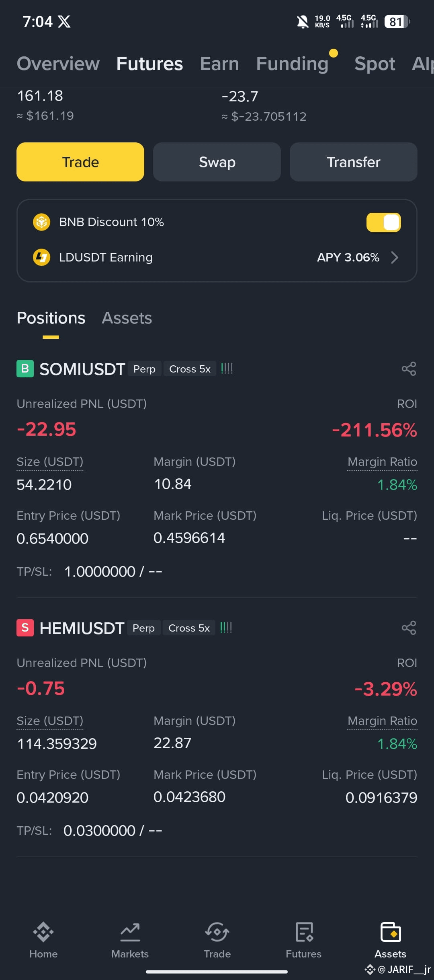Tap the BNB coin icon

(x=41, y=222)
